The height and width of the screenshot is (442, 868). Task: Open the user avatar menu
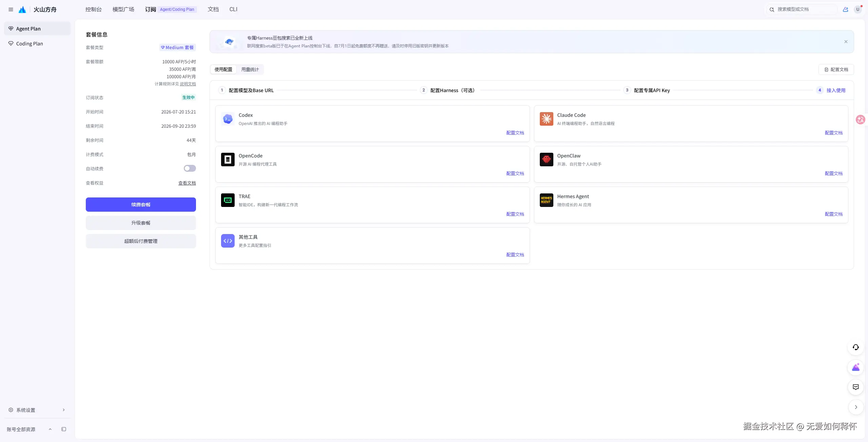pos(858,9)
